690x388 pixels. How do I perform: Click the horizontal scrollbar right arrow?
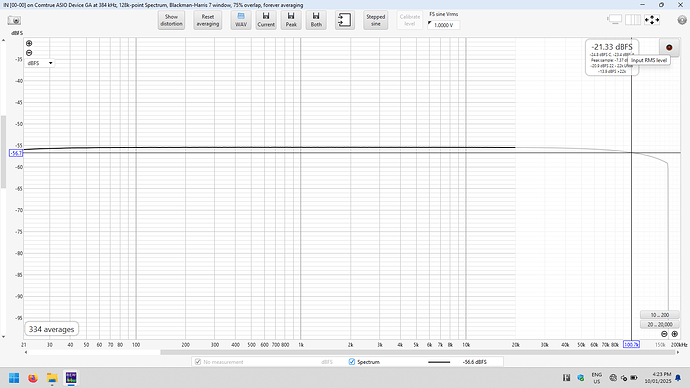tap(678, 352)
